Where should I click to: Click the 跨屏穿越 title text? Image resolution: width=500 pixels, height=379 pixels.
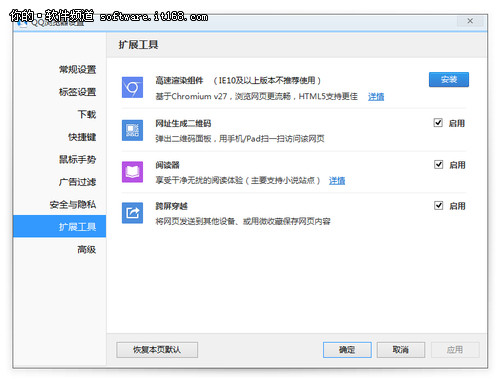171,206
